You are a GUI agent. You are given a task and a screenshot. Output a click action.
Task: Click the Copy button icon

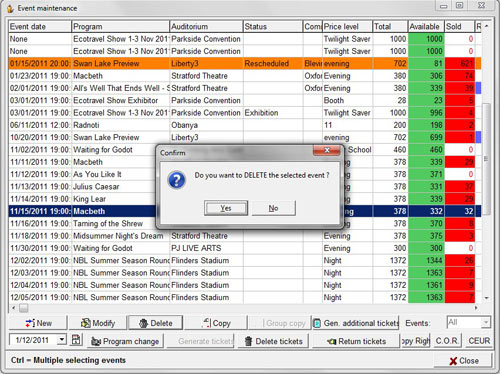click(206, 323)
